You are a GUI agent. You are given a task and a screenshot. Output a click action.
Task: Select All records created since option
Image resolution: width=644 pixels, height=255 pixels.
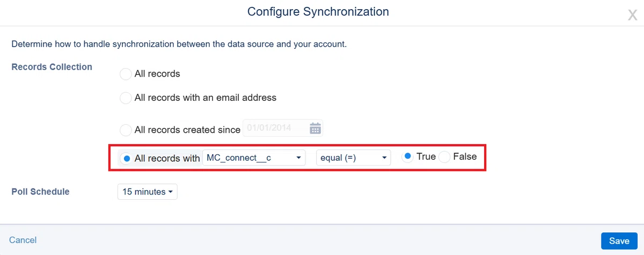[126, 130]
